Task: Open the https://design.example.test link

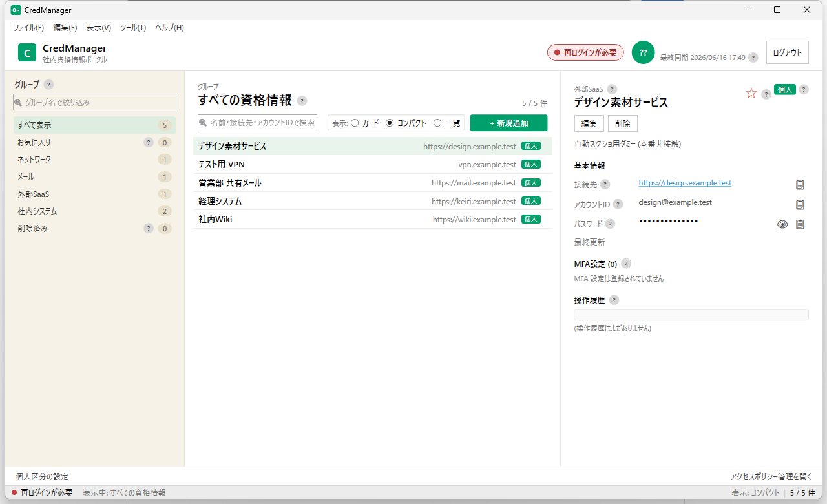Action: coord(685,183)
